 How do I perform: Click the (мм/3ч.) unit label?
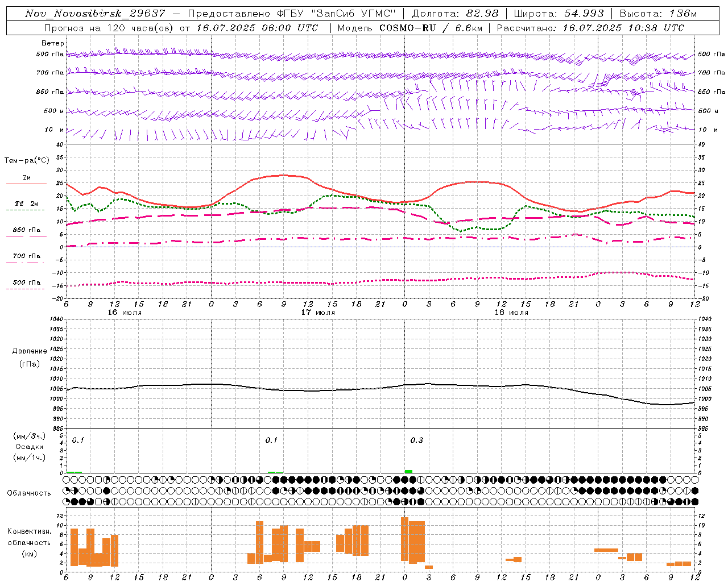click(x=30, y=436)
